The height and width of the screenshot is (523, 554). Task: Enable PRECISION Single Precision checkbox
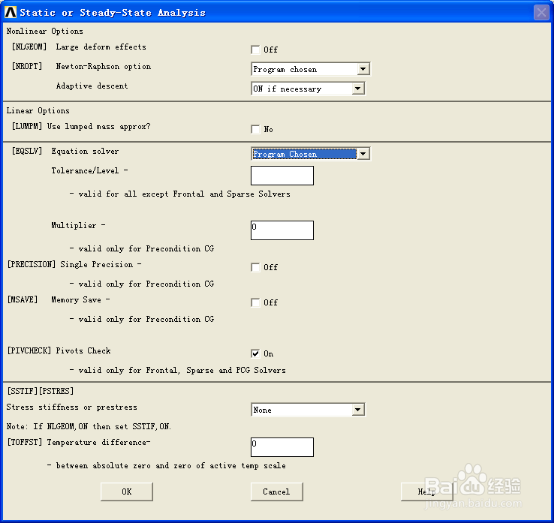click(x=255, y=267)
